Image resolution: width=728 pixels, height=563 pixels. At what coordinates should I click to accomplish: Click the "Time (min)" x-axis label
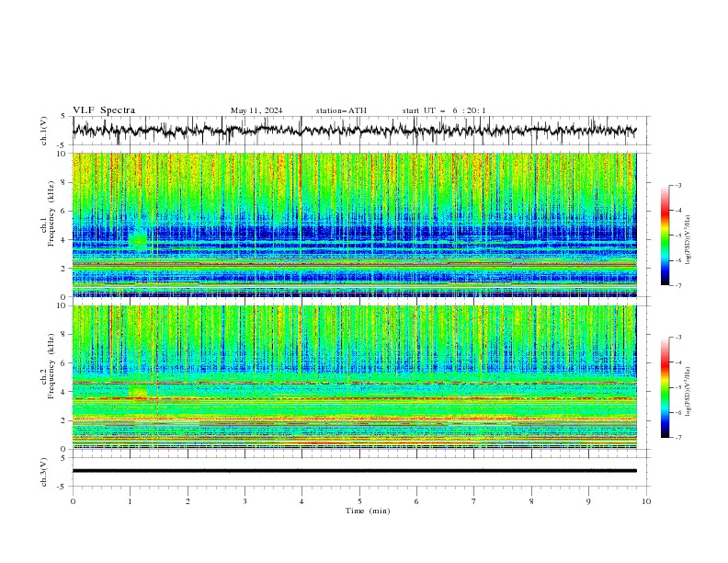(x=368, y=511)
